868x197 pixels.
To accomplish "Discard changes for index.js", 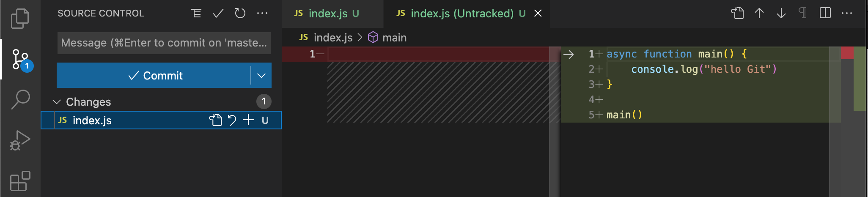I will pos(232,120).
